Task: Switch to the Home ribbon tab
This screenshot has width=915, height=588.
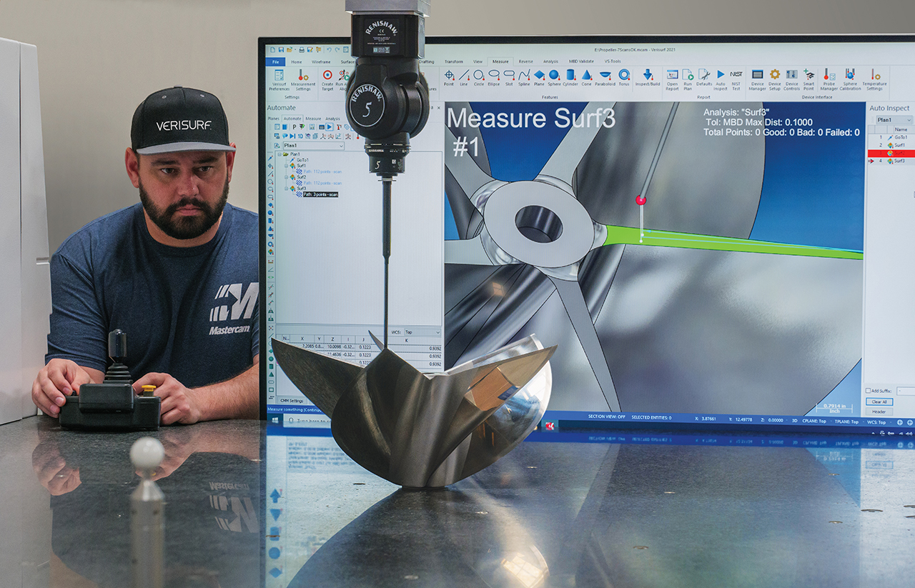Action: coord(296,61)
